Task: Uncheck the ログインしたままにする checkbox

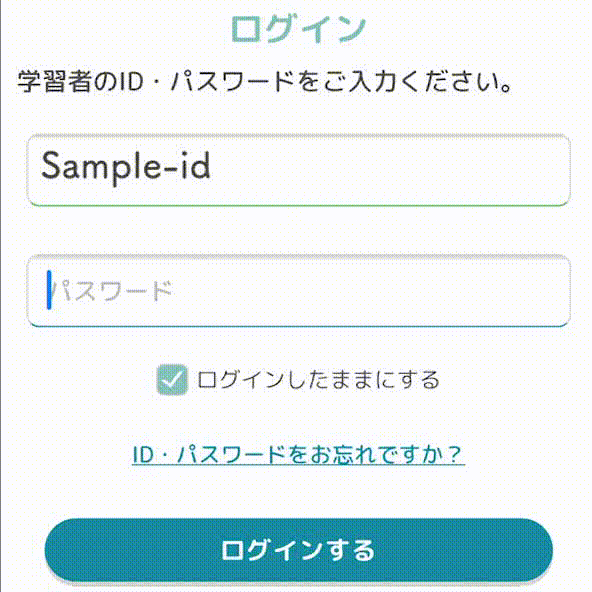Action: pos(172,380)
